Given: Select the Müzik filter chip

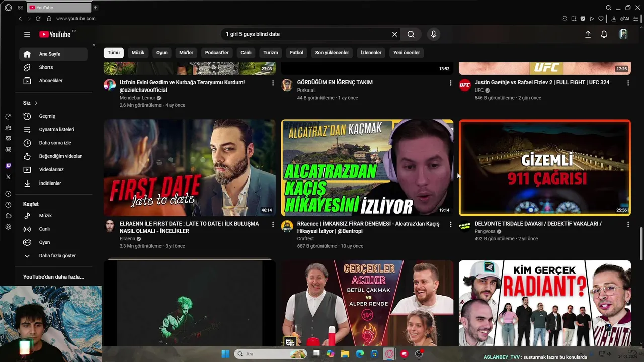Looking at the screenshot, I should [138, 53].
